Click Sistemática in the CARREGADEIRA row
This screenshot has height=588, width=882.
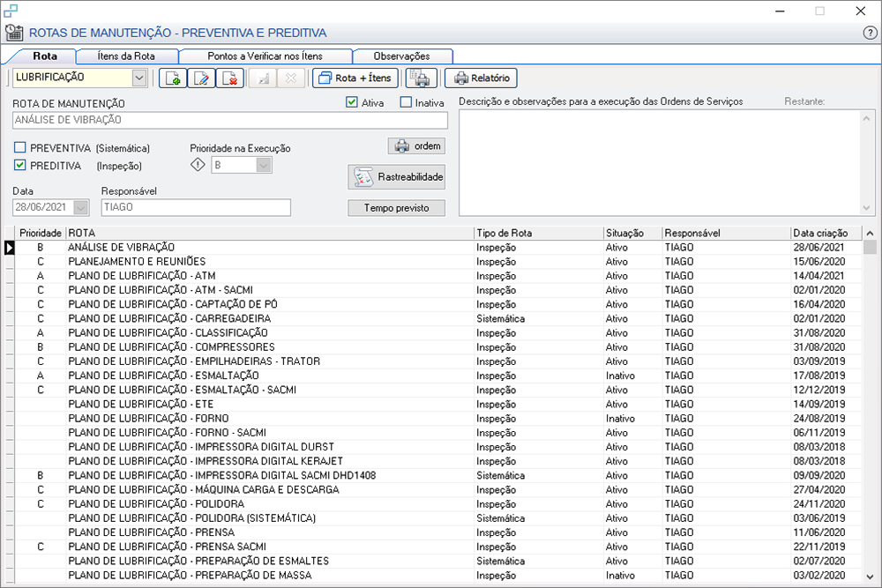click(x=501, y=319)
